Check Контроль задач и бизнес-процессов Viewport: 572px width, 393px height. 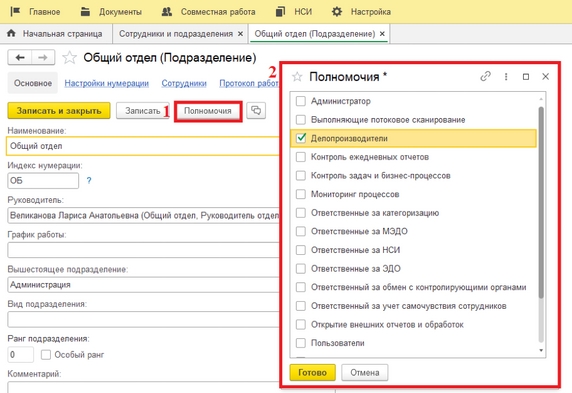pyautogui.click(x=301, y=176)
